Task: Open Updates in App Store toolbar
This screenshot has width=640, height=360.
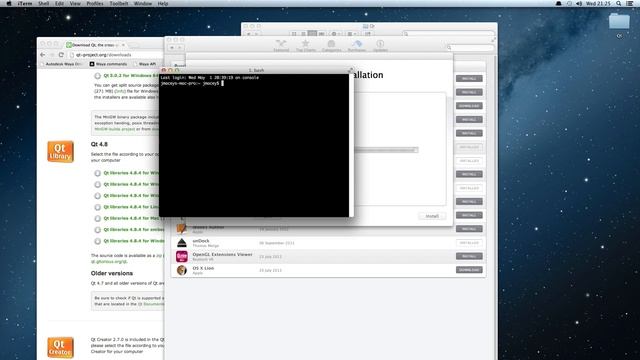Action: tap(380, 45)
